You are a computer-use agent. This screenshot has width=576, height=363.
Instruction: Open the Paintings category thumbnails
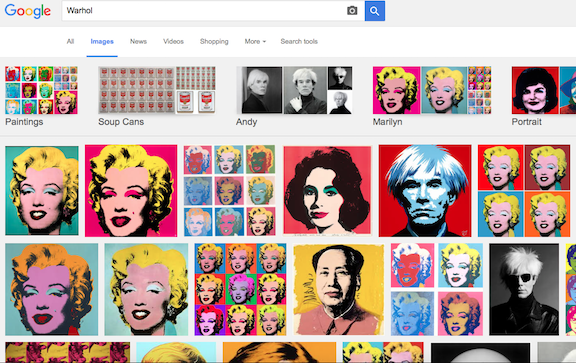coord(41,90)
